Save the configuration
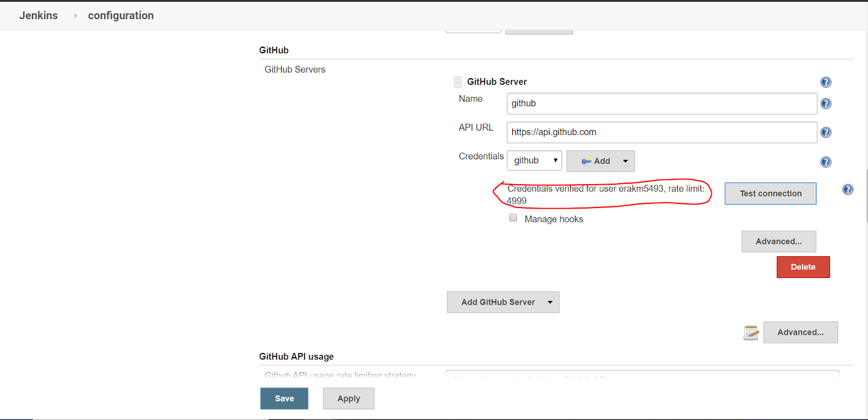 pos(284,398)
